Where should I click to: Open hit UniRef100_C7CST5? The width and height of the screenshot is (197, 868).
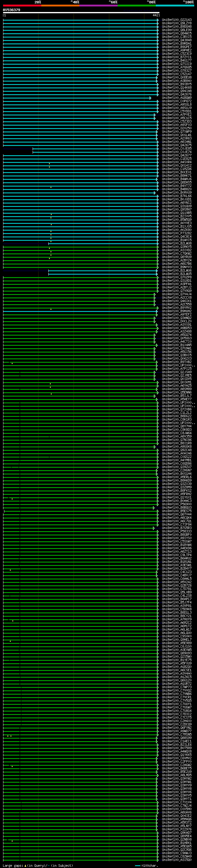click(177, 717)
